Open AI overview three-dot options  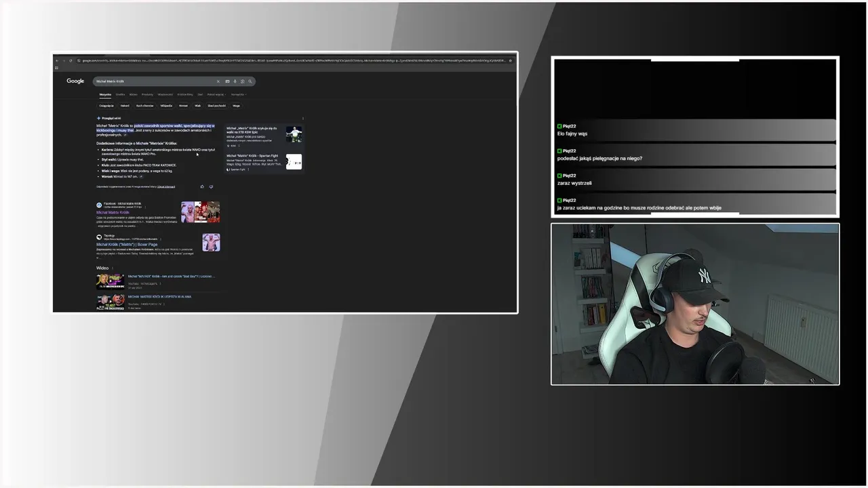[302, 118]
